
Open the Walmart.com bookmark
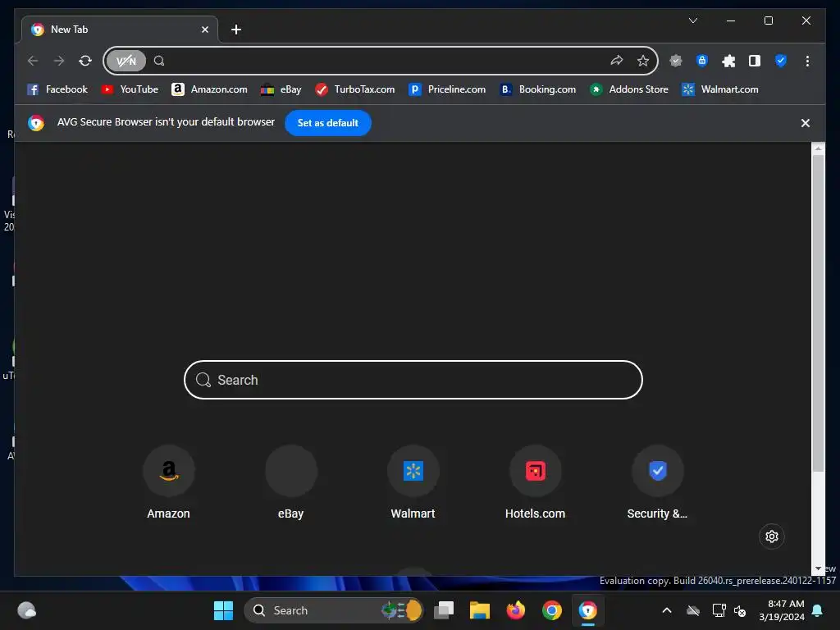tap(720, 89)
